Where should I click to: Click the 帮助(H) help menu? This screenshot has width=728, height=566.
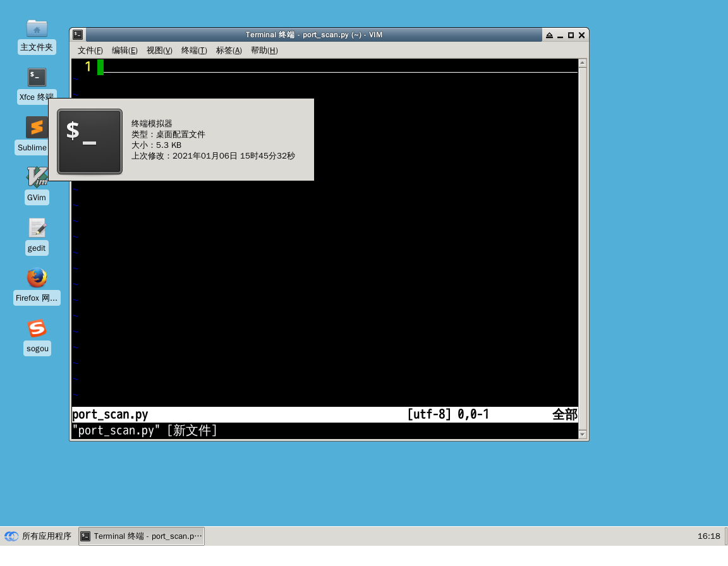pos(264,51)
